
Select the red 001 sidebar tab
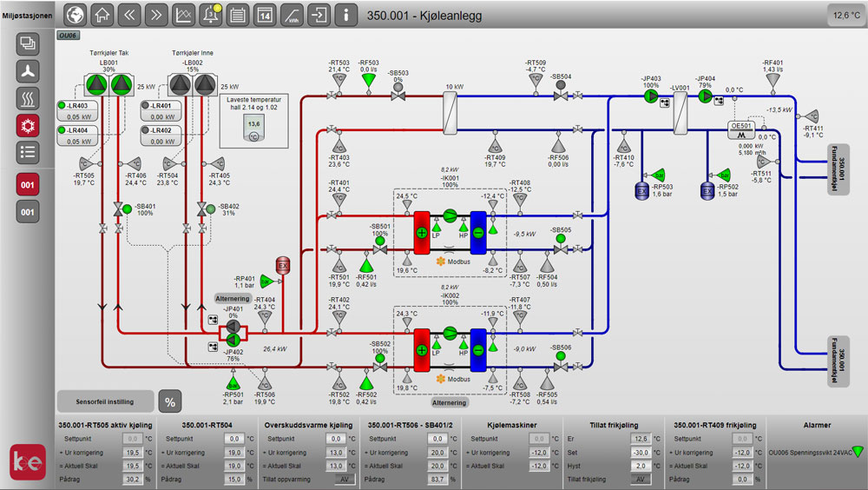(28, 184)
